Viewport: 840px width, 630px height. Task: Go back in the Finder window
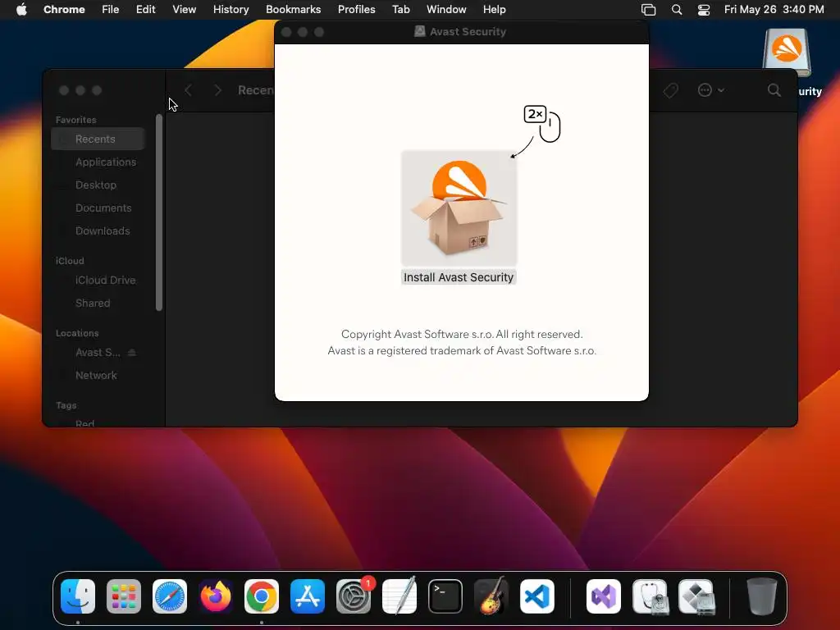(x=188, y=90)
